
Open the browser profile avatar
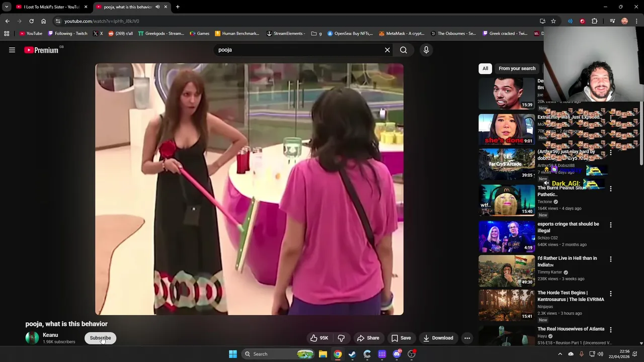pos(624,21)
